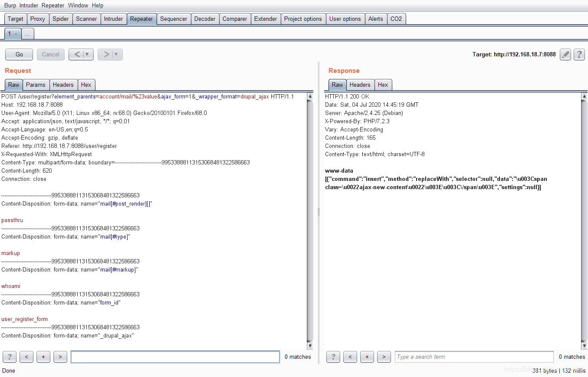
Task: Go forward in request history
Action: click(106, 54)
